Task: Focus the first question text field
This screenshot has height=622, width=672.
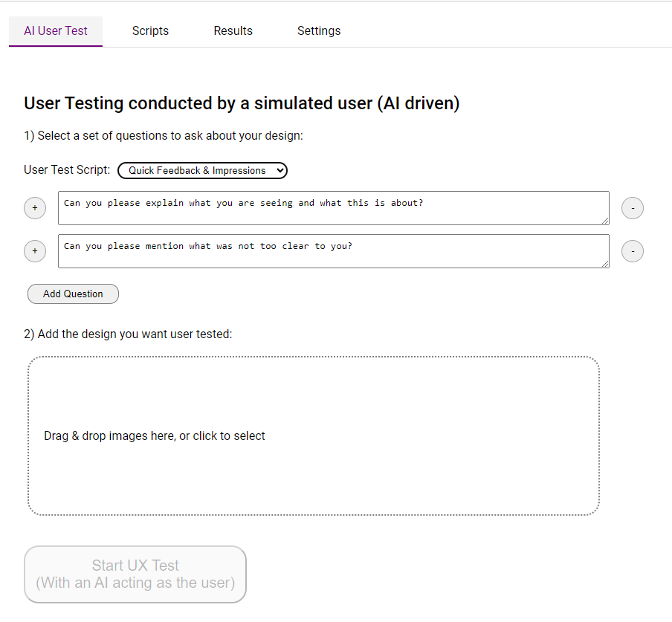Action: pos(333,207)
